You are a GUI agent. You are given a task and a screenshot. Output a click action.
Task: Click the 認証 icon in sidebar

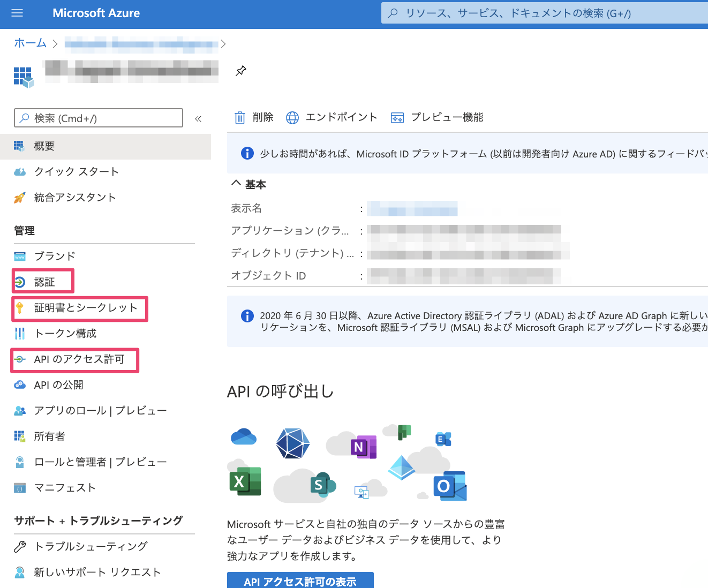(x=19, y=282)
